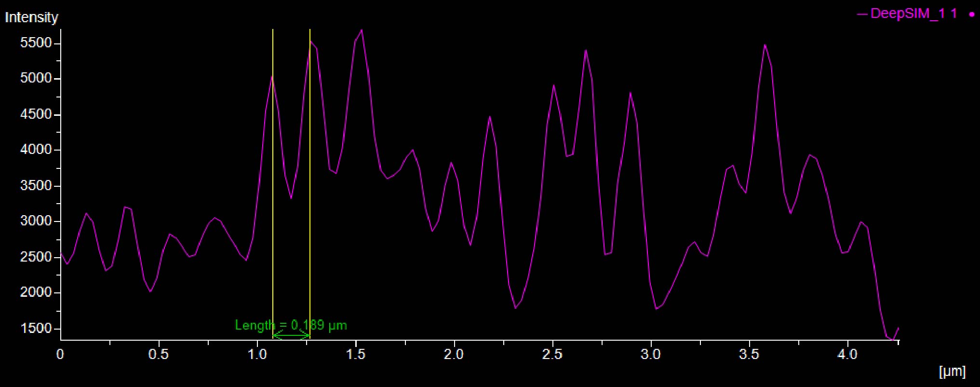Click the 5500 tick label on Y axis
The height and width of the screenshot is (387, 980).
(36, 43)
